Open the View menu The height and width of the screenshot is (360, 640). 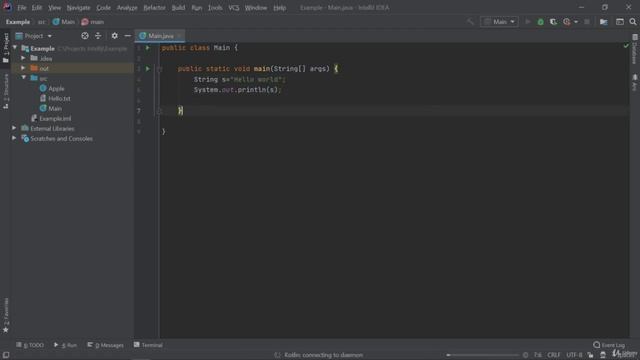54,8
